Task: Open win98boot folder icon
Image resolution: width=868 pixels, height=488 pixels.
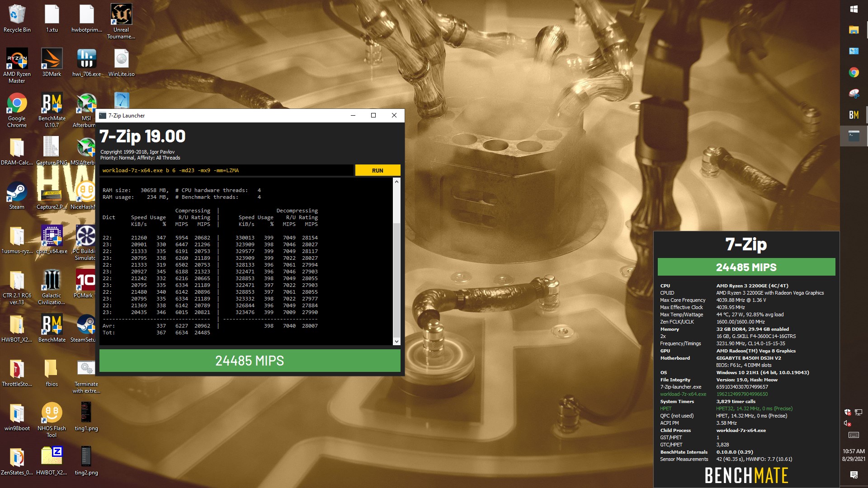Action: coord(17,417)
